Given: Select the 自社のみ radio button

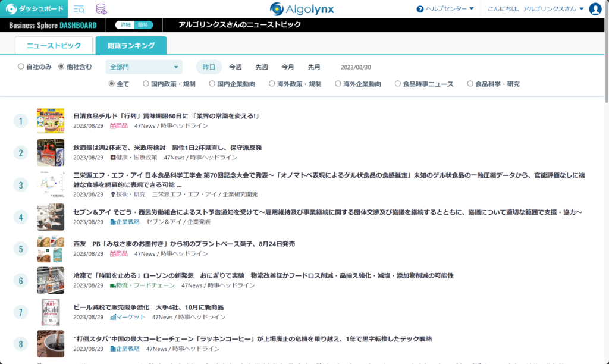Looking at the screenshot, I should coord(21,67).
